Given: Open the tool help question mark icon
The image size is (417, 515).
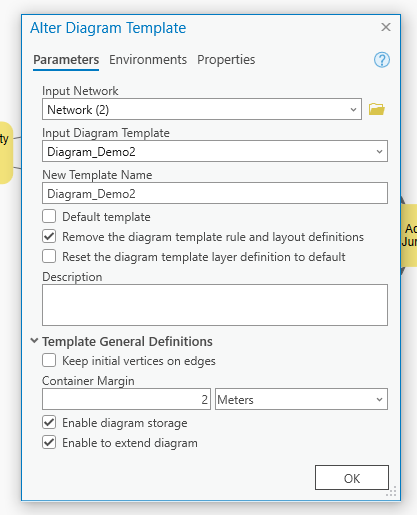Looking at the screenshot, I should (x=382, y=60).
